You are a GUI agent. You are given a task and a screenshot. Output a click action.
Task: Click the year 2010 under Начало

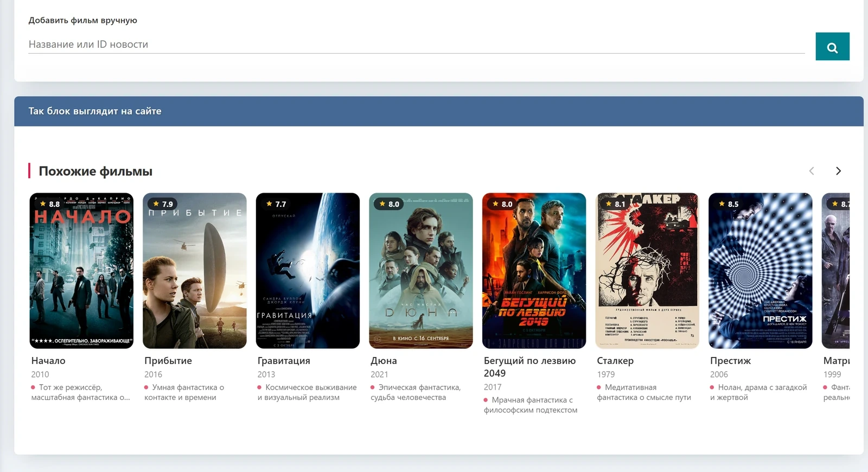[x=40, y=374]
